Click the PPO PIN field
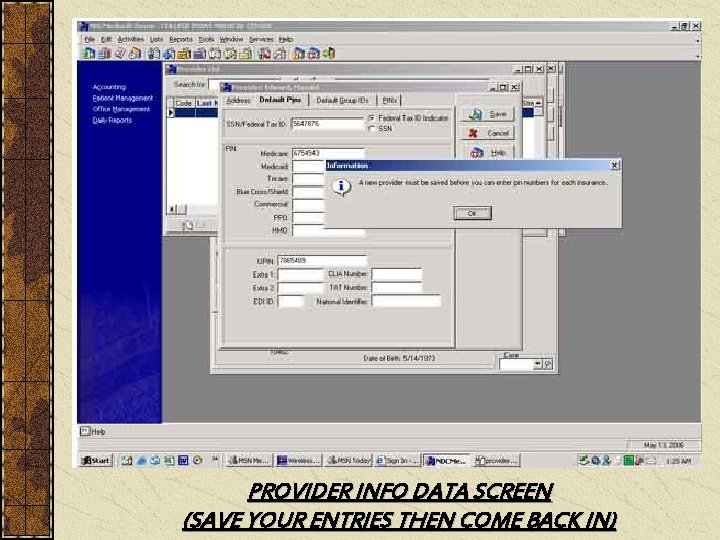 coord(309,218)
